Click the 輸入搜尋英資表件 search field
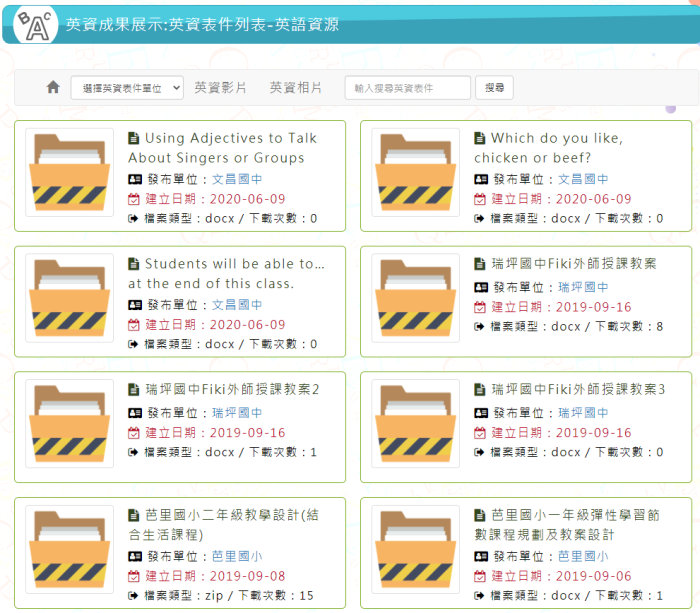 pyautogui.click(x=407, y=88)
